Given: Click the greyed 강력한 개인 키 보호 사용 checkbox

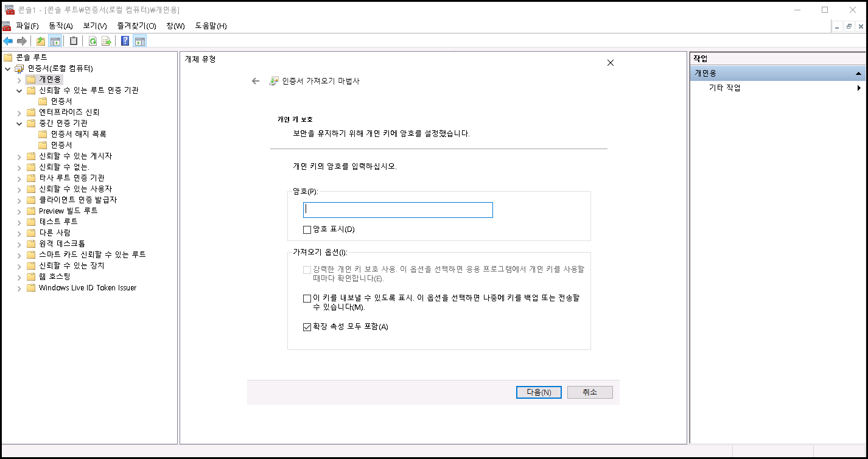Looking at the screenshot, I should point(307,269).
